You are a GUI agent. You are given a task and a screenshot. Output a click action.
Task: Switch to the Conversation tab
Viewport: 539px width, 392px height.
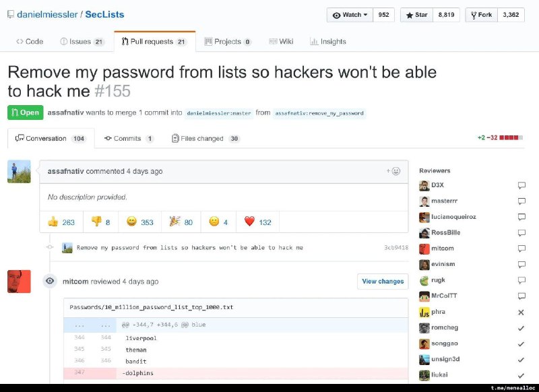[51, 139]
